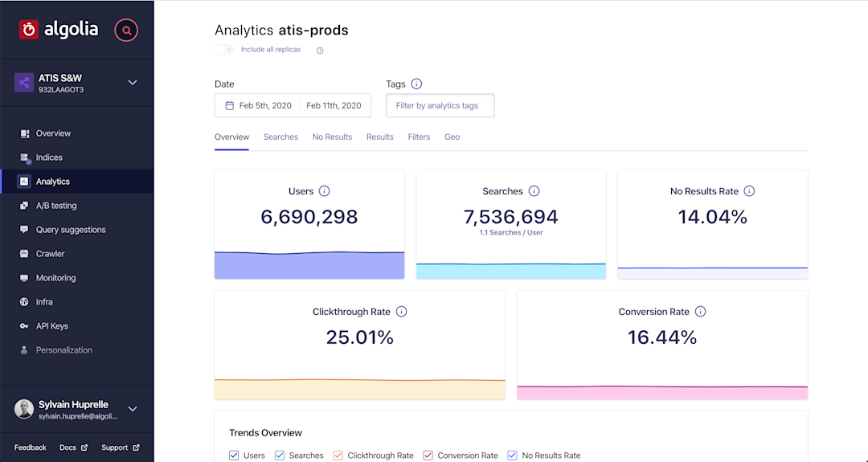This screenshot has height=462, width=868.
Task: Switch to the Filters tab
Action: click(x=419, y=137)
